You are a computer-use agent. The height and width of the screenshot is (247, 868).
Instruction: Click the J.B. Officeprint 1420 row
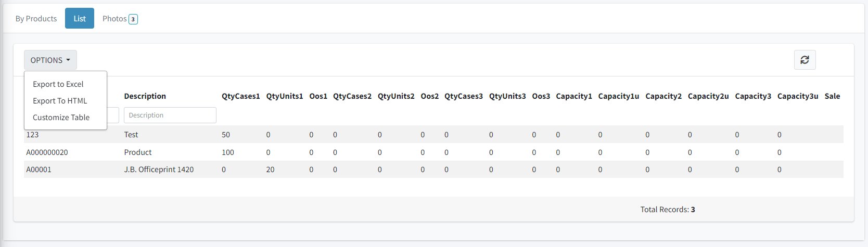tap(159, 170)
